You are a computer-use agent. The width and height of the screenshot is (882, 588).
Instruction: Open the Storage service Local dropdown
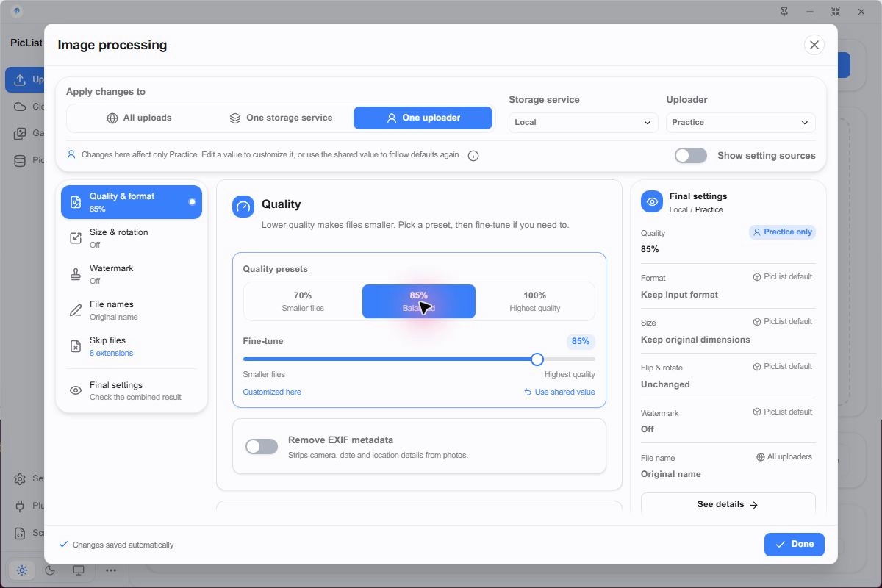(584, 123)
